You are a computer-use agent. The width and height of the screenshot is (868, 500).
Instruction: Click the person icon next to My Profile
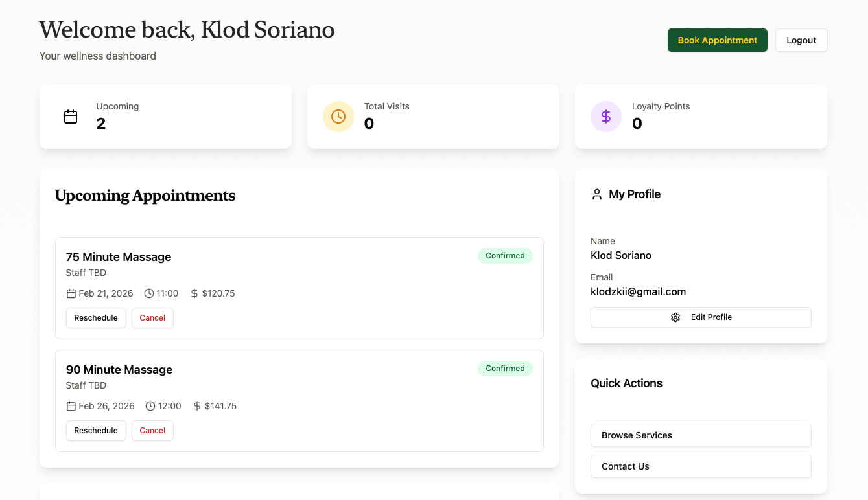[596, 194]
